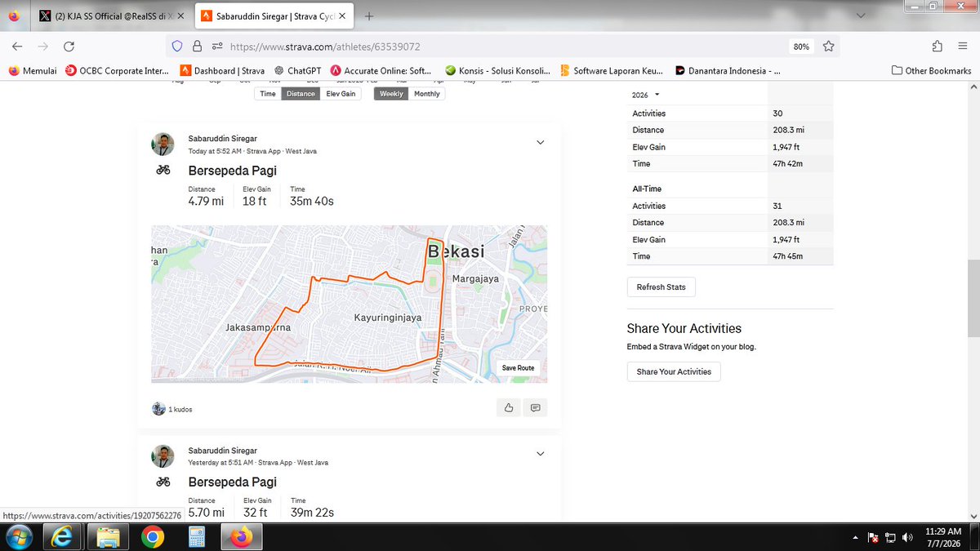
Task: Click the volume speaker tray icon
Action: click(x=907, y=537)
